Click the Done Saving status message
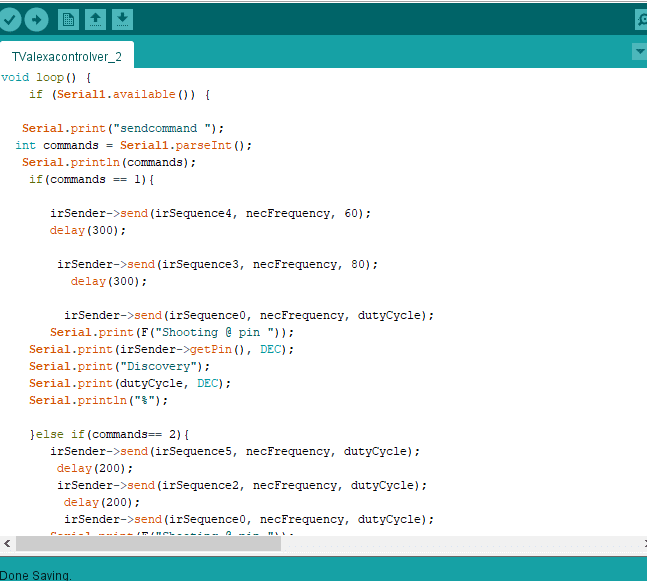 [x=36, y=574]
